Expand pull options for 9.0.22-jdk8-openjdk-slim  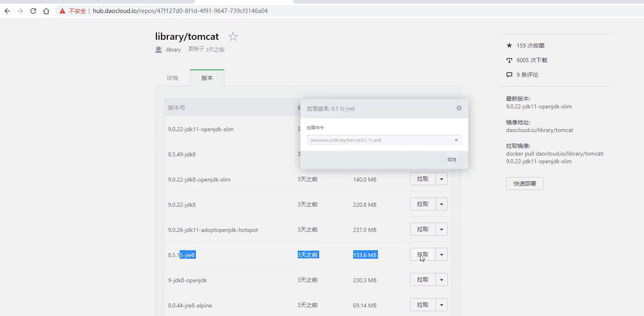coord(442,179)
